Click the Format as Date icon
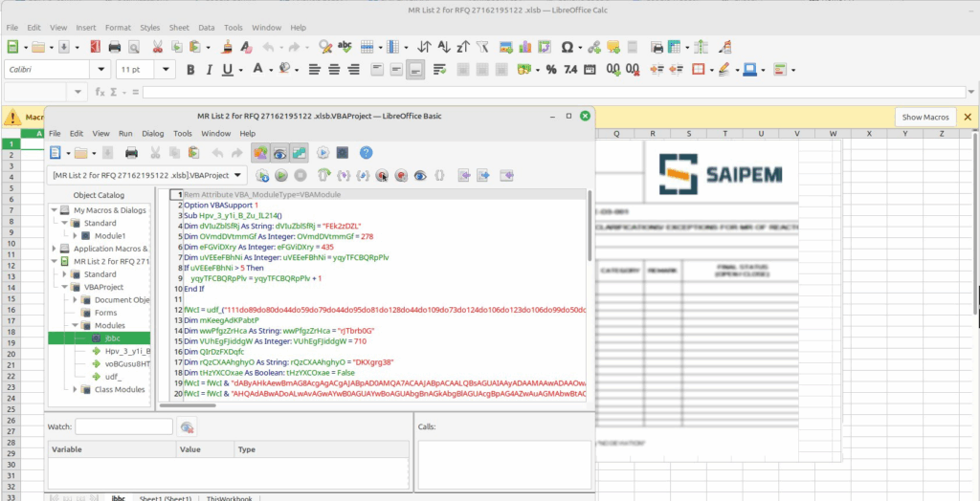Image resolution: width=980 pixels, height=501 pixels. pyautogui.click(x=590, y=70)
